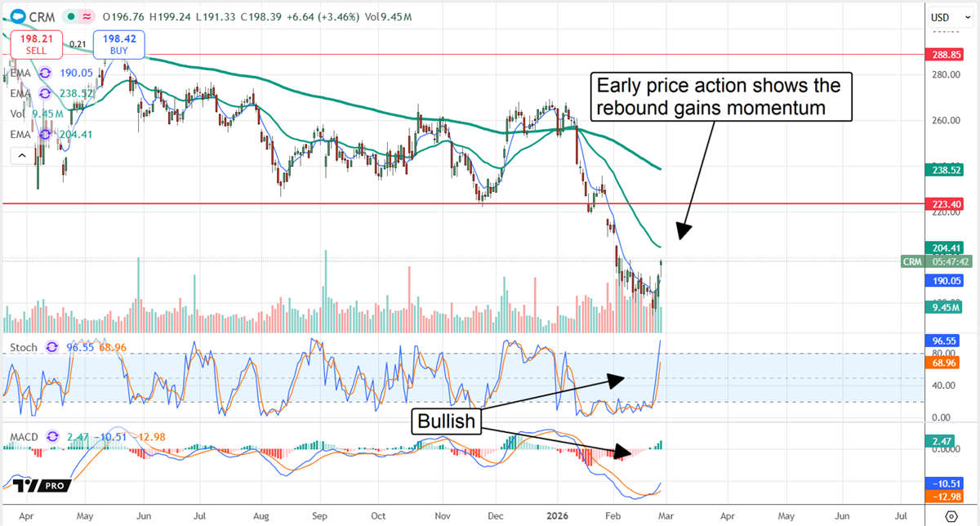Image resolution: width=980 pixels, height=526 pixels.
Task: Click the pink data-delay indicator icon
Action: [88, 16]
